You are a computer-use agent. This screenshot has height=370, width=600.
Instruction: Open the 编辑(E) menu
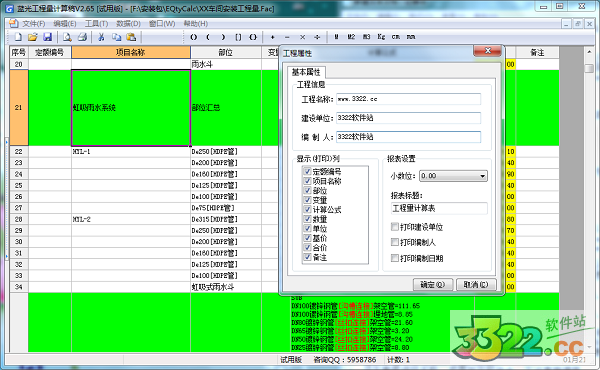point(65,24)
